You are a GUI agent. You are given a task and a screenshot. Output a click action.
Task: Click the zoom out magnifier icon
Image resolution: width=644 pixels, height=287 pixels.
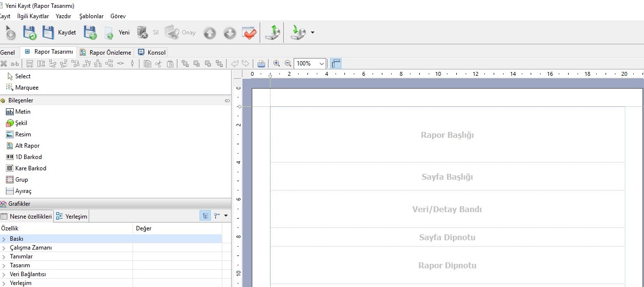point(288,64)
